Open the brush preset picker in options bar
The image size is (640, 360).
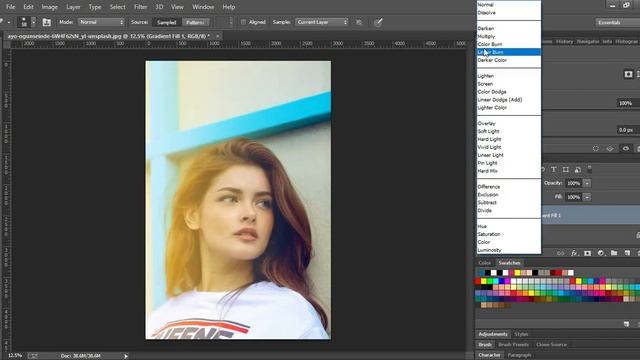click(24, 22)
